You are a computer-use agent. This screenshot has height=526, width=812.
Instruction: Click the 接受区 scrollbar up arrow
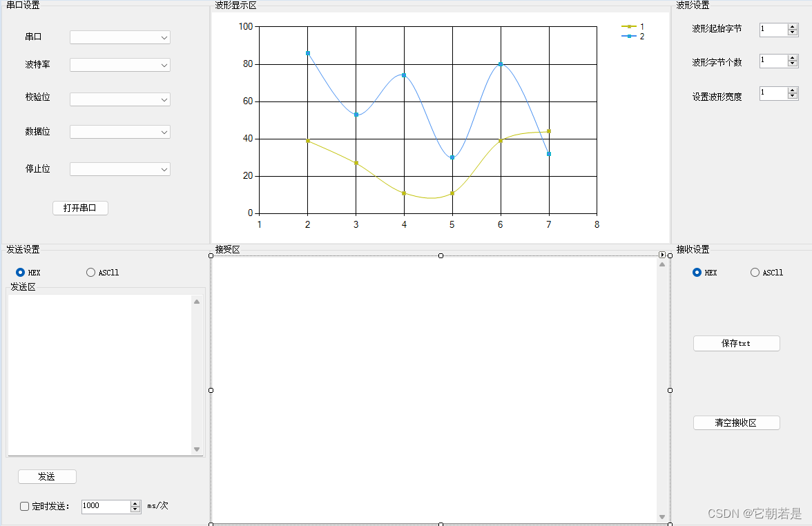[661, 264]
